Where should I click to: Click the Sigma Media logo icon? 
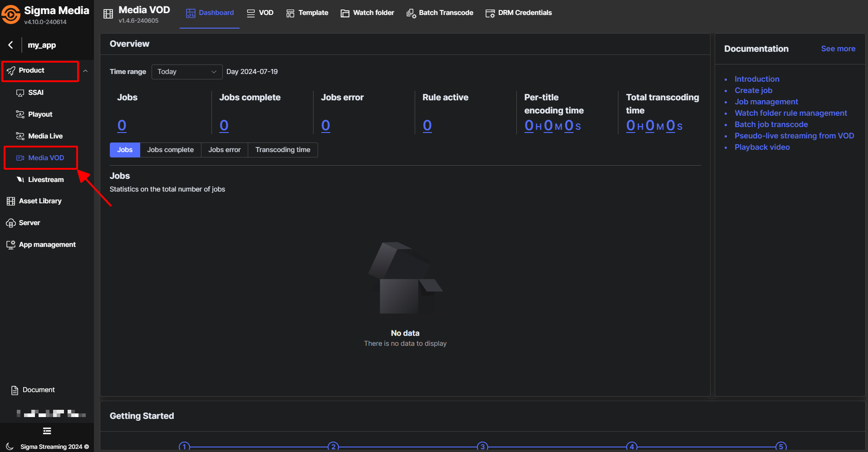coord(11,14)
